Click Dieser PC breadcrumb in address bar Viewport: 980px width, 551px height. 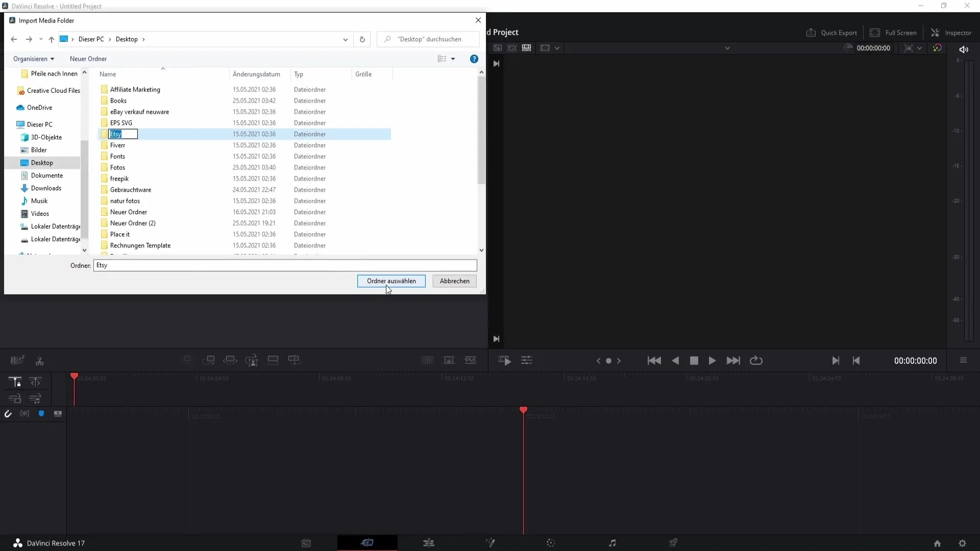[91, 39]
